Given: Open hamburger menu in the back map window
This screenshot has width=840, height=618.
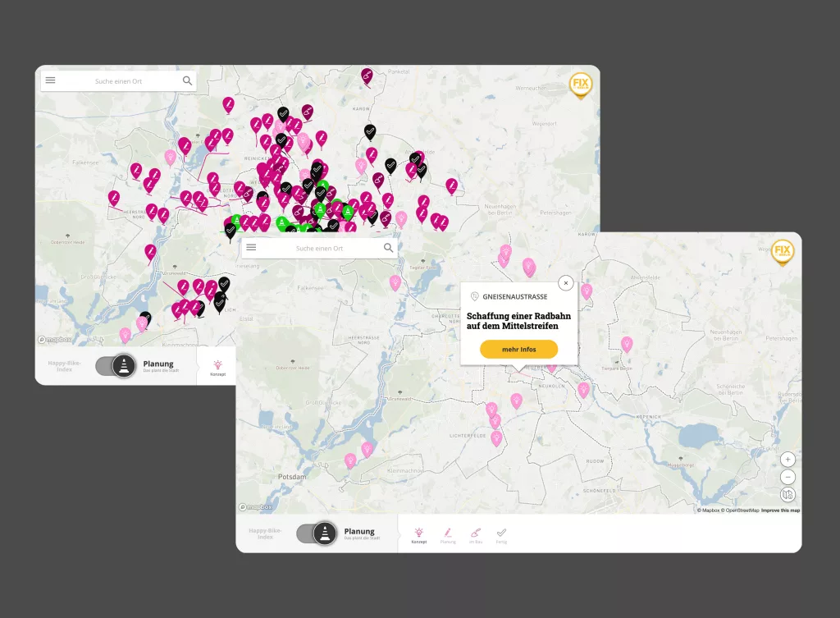Looking at the screenshot, I should 50,80.
